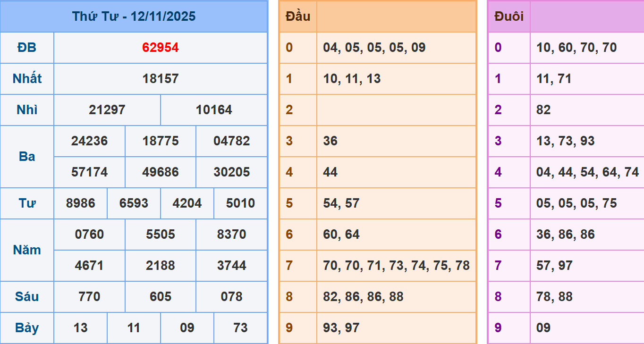The height and width of the screenshot is (344, 644).
Task: Click fourth prize number 6593
Action: (x=134, y=203)
